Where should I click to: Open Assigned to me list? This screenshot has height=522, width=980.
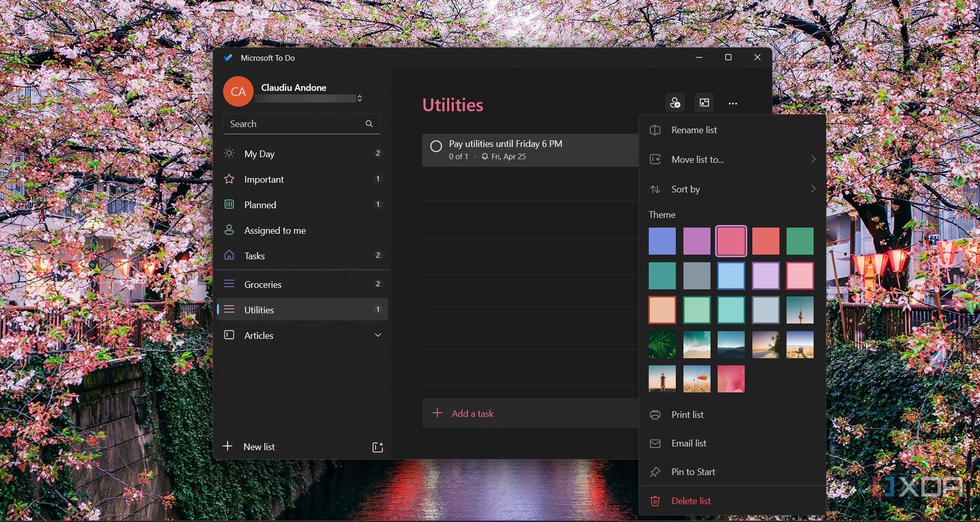[303, 230]
